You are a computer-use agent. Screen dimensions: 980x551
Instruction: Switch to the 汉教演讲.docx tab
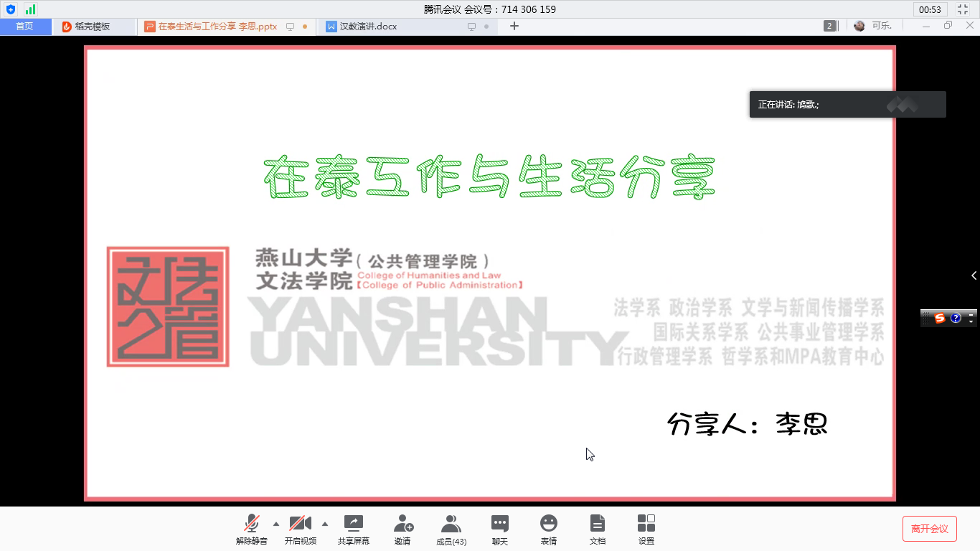click(367, 27)
